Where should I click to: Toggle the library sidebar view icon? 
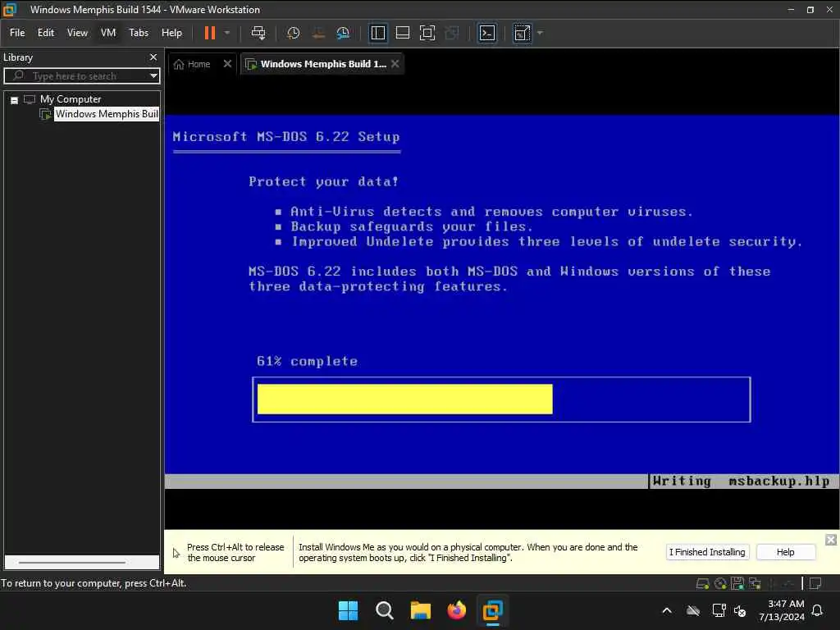(x=377, y=33)
